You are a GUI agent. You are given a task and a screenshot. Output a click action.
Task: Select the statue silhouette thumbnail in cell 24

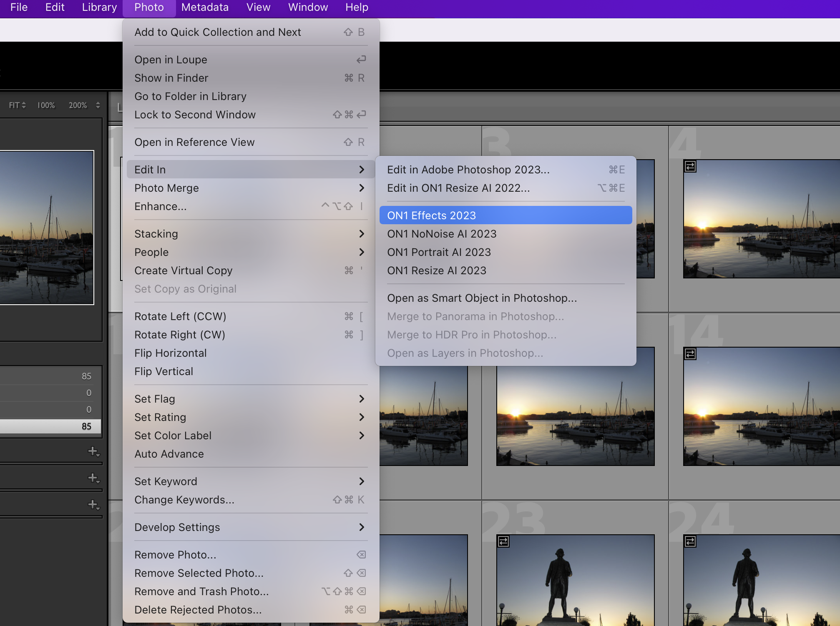click(761, 580)
